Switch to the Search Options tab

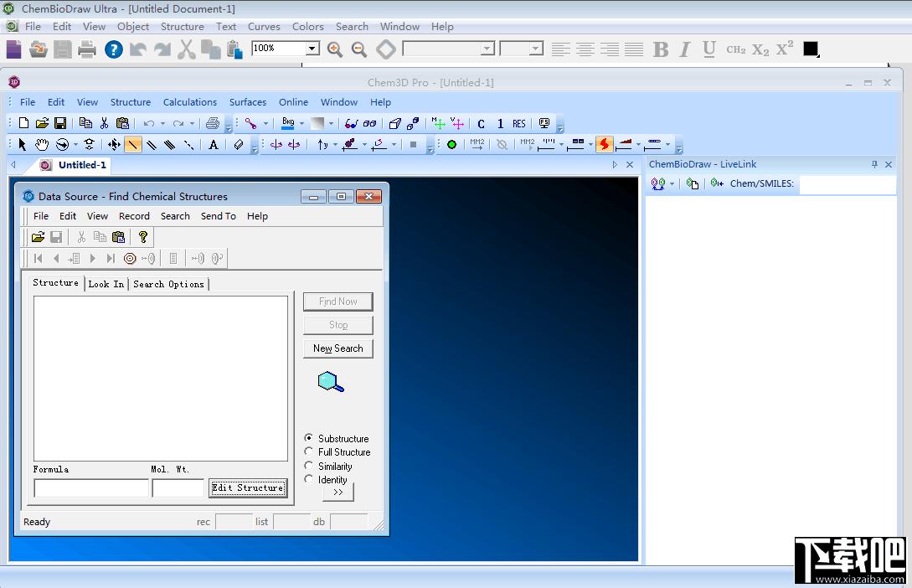[168, 285]
